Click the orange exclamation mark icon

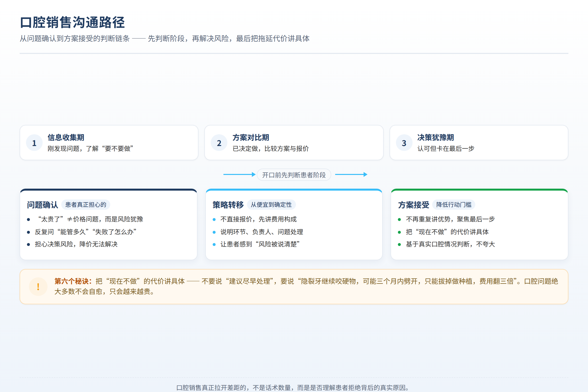38,286
